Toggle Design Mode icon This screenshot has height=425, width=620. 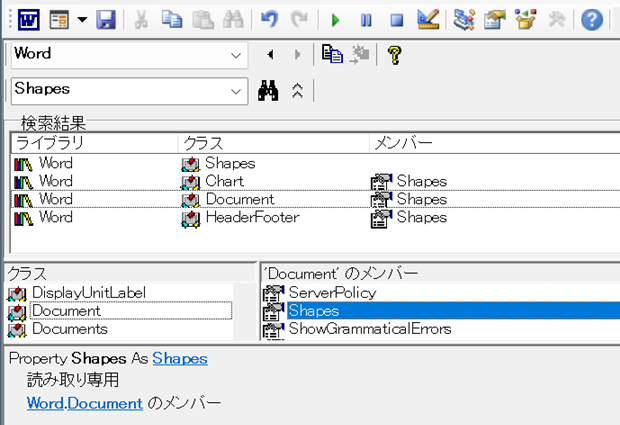point(428,19)
